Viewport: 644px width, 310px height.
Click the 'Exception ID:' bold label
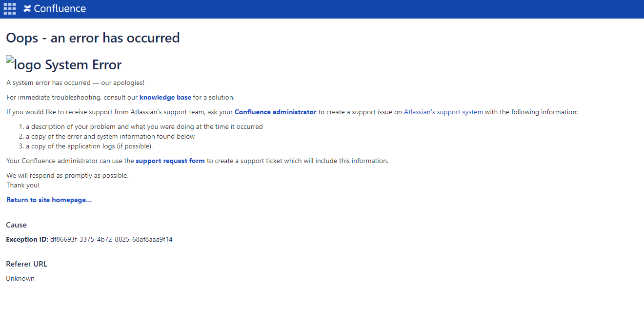[27, 239]
